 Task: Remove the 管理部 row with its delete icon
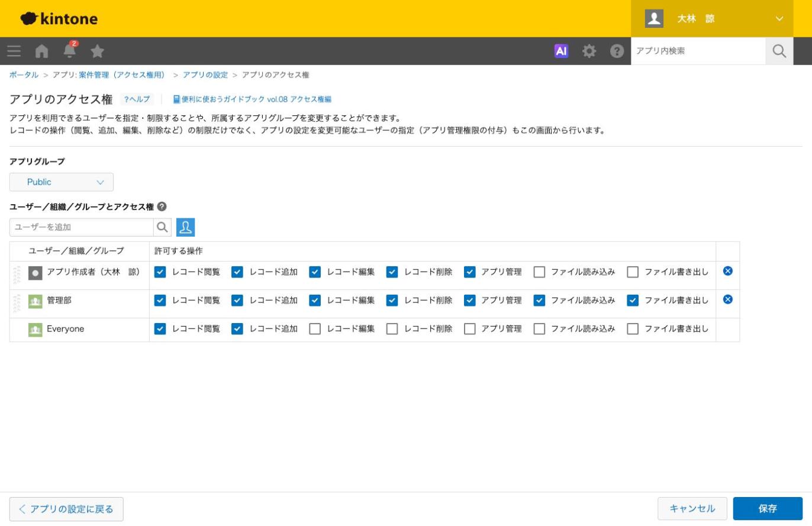pos(728,299)
